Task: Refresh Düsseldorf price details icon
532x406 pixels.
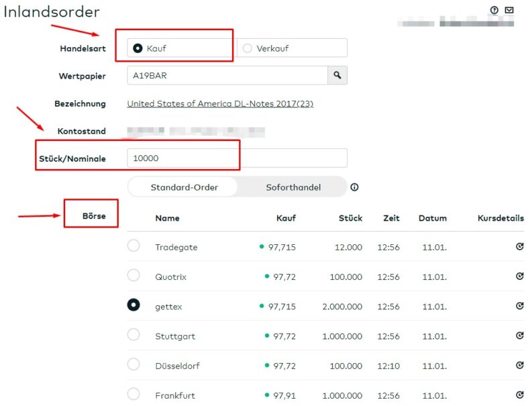Action: point(519,365)
